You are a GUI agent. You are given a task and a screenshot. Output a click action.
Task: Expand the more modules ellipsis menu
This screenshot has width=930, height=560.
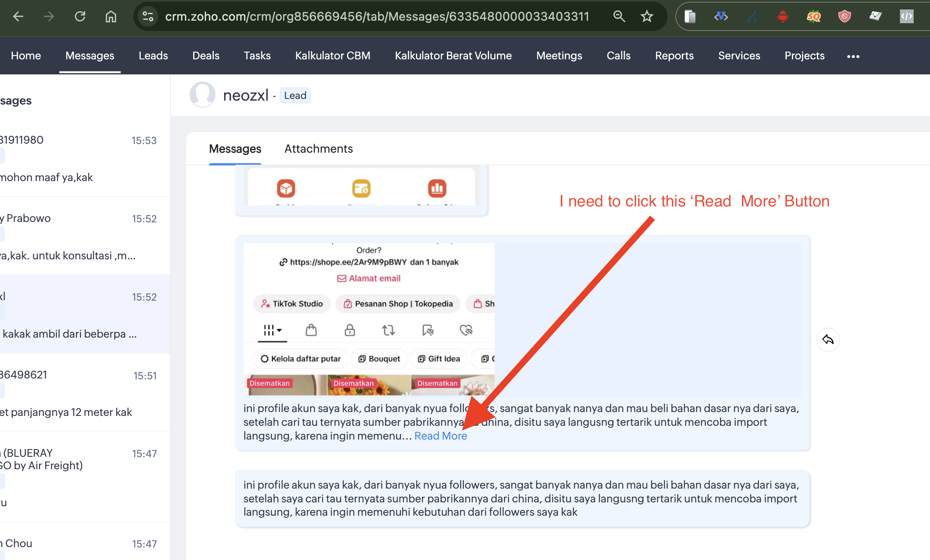coord(853,56)
